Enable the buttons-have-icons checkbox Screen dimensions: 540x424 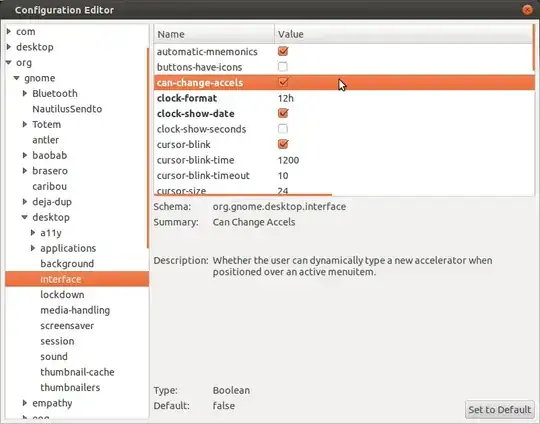[x=283, y=67]
